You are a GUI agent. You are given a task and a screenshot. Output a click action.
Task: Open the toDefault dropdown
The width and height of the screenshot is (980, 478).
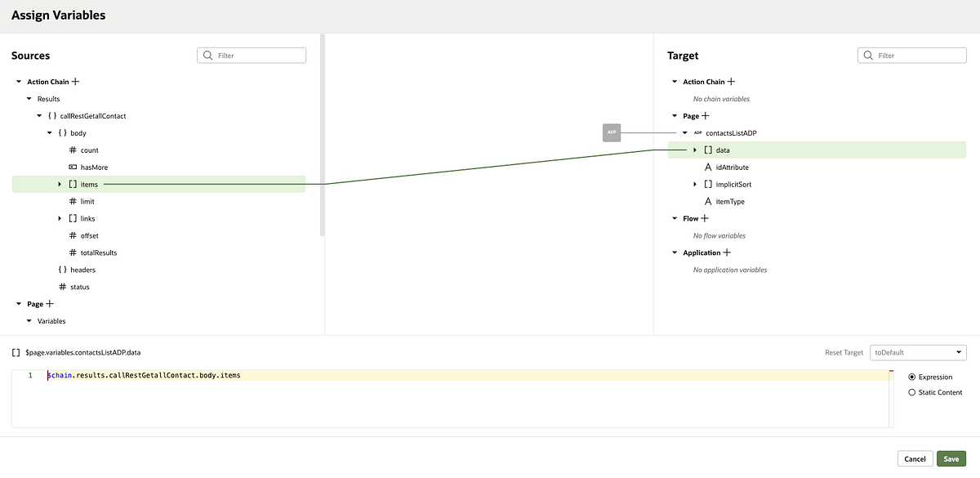pyautogui.click(x=918, y=352)
